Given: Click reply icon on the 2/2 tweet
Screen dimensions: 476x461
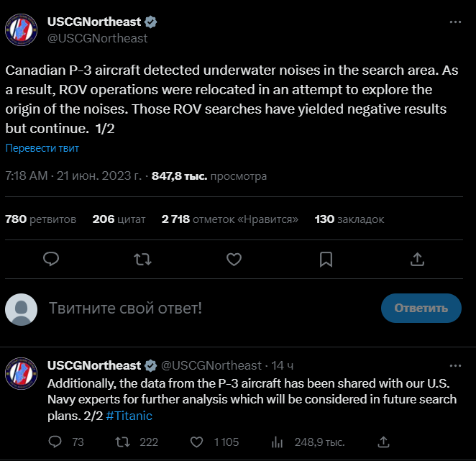Looking at the screenshot, I should [56, 441].
